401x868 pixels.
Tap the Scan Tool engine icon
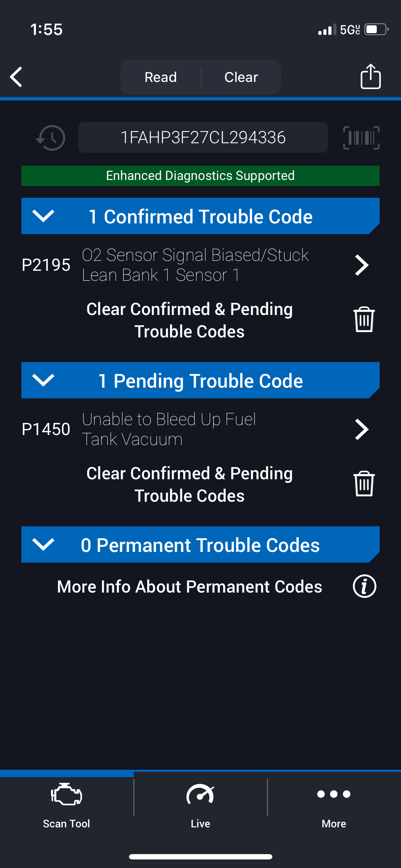(66, 795)
